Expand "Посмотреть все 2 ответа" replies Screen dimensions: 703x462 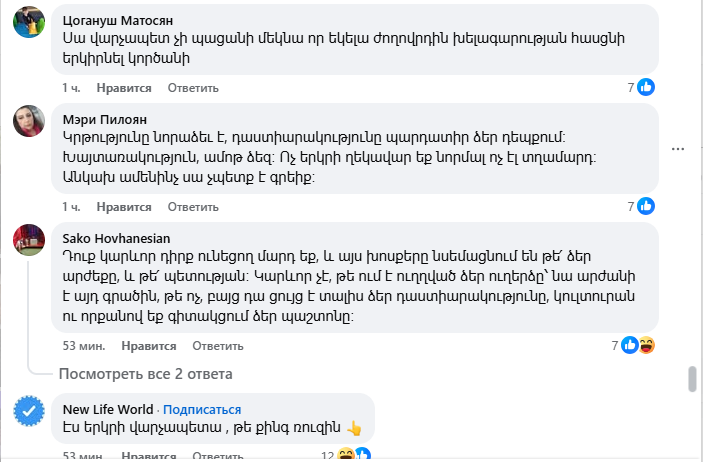click(x=145, y=374)
